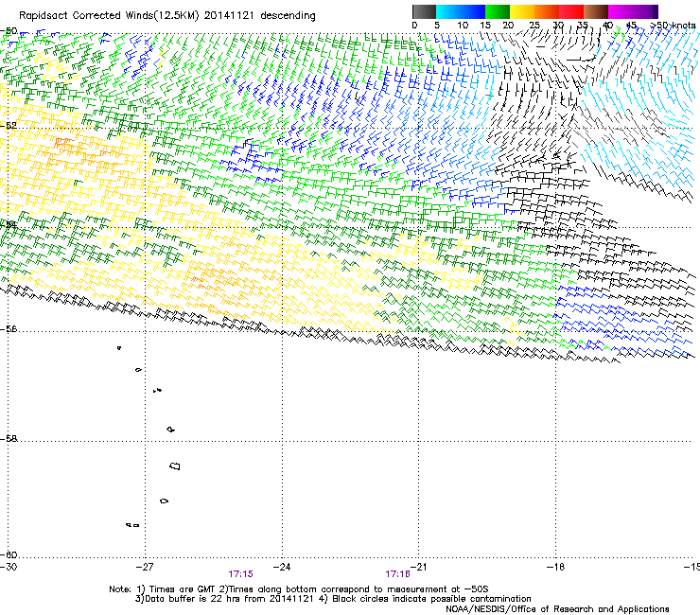
Task: Click the '-27' longitude axis label
Action: coord(145,567)
